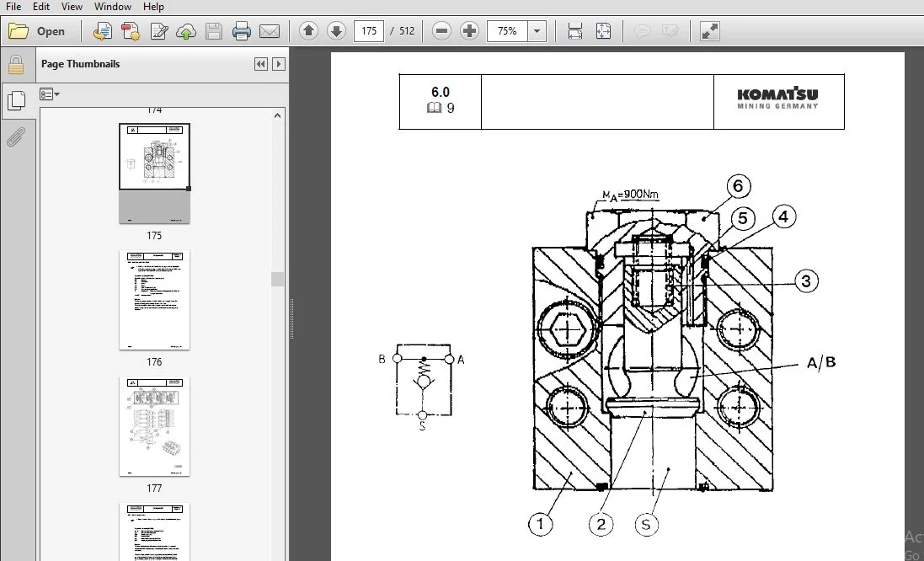Click the section number 6.0 in header
The width and height of the screenshot is (924, 561).
[441, 92]
